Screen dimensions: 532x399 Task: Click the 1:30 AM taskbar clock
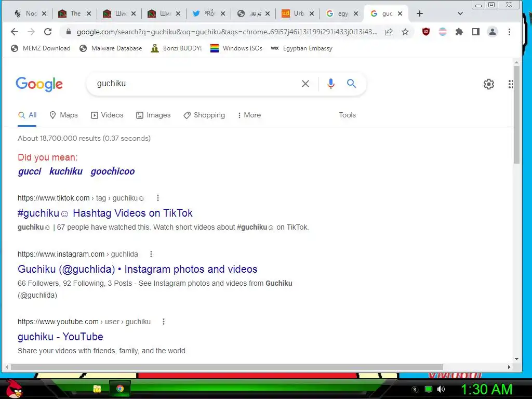click(486, 389)
